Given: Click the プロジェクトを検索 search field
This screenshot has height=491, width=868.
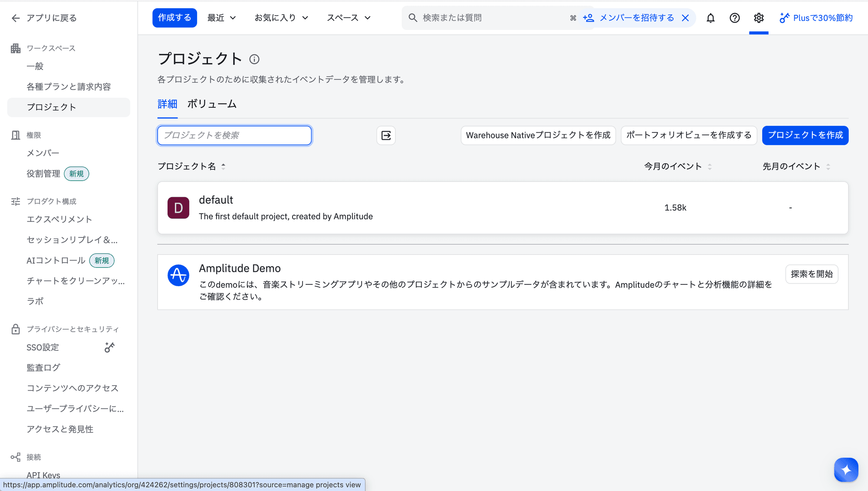Looking at the screenshot, I should tap(234, 135).
